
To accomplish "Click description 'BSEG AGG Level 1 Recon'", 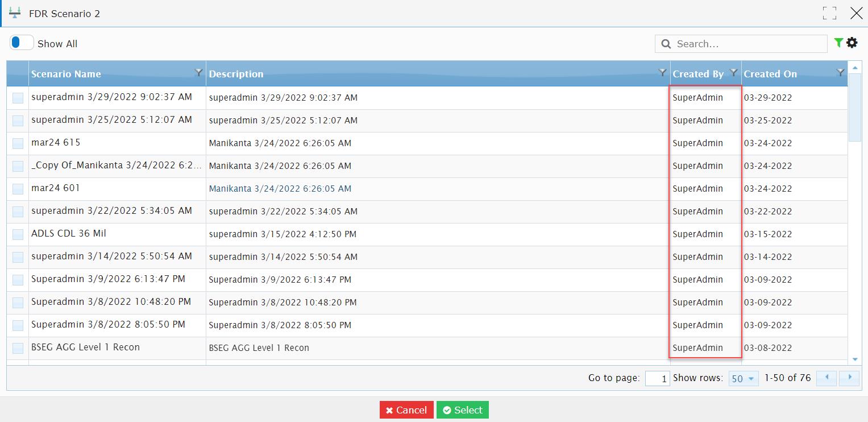I will [x=259, y=347].
